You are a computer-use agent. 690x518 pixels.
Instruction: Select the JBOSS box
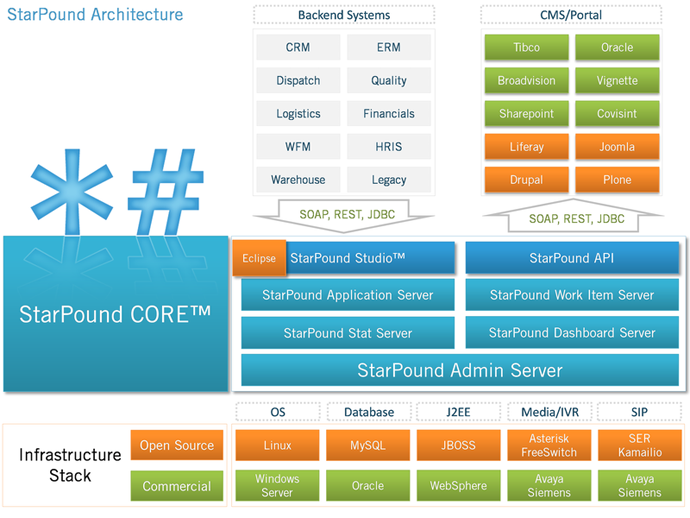click(459, 445)
